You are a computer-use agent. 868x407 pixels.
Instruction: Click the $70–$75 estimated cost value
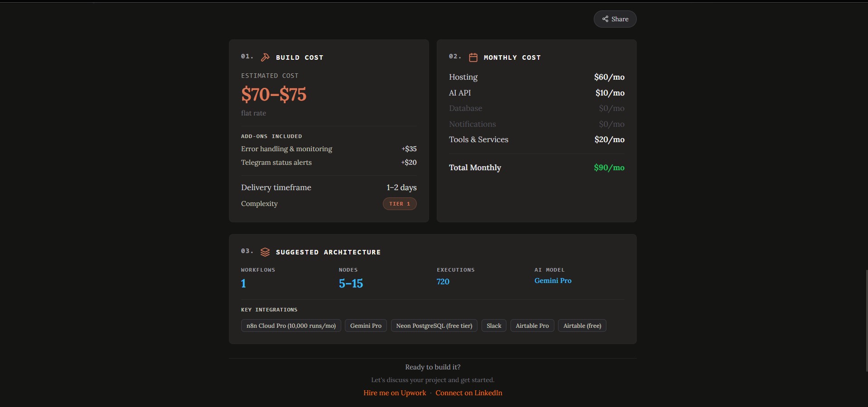point(274,94)
